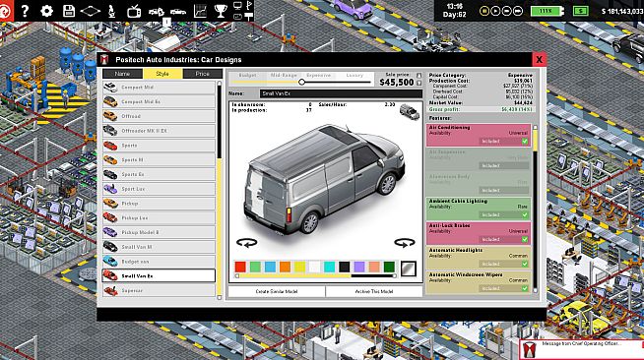Set game to normal play speed

click(x=495, y=11)
